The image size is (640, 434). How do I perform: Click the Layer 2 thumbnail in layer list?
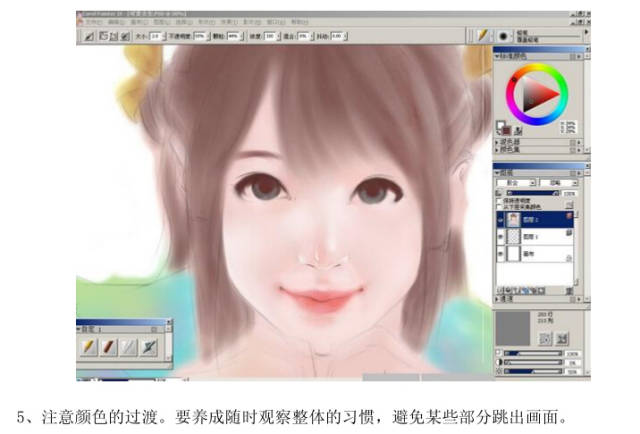coord(513,220)
